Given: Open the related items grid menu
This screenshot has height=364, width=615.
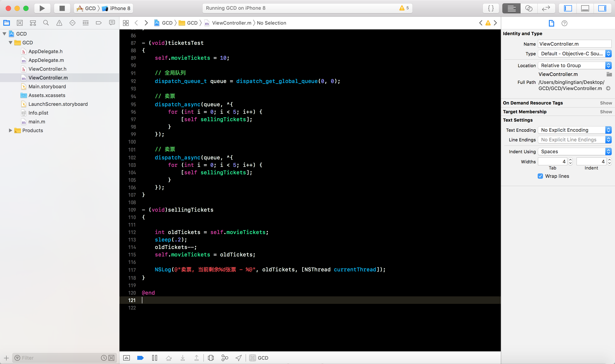Looking at the screenshot, I should 126,23.
